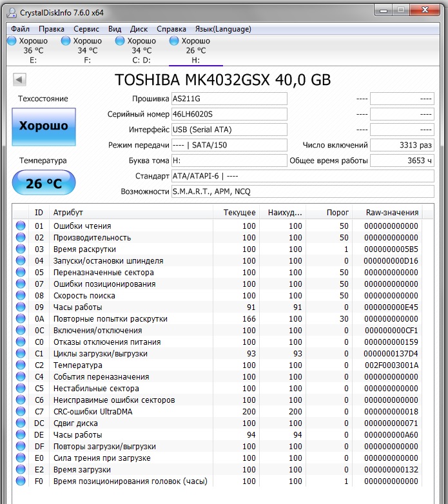This screenshot has width=448, height=504.
Task: Click status circle for Скорость поиска
Action: tap(21, 295)
